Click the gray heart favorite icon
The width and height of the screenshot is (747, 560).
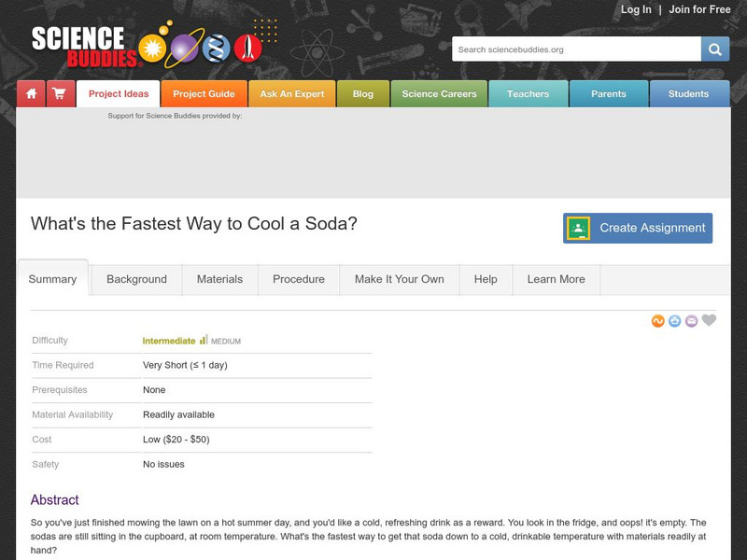pos(709,320)
